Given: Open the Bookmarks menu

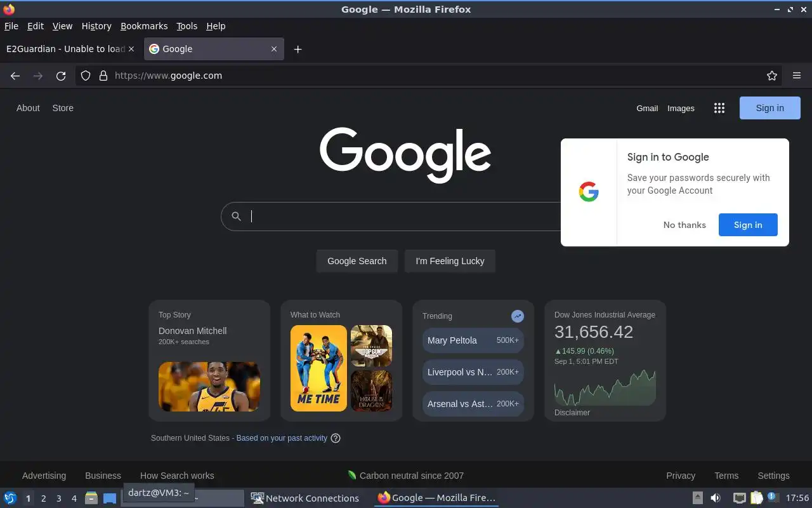Looking at the screenshot, I should click(144, 26).
